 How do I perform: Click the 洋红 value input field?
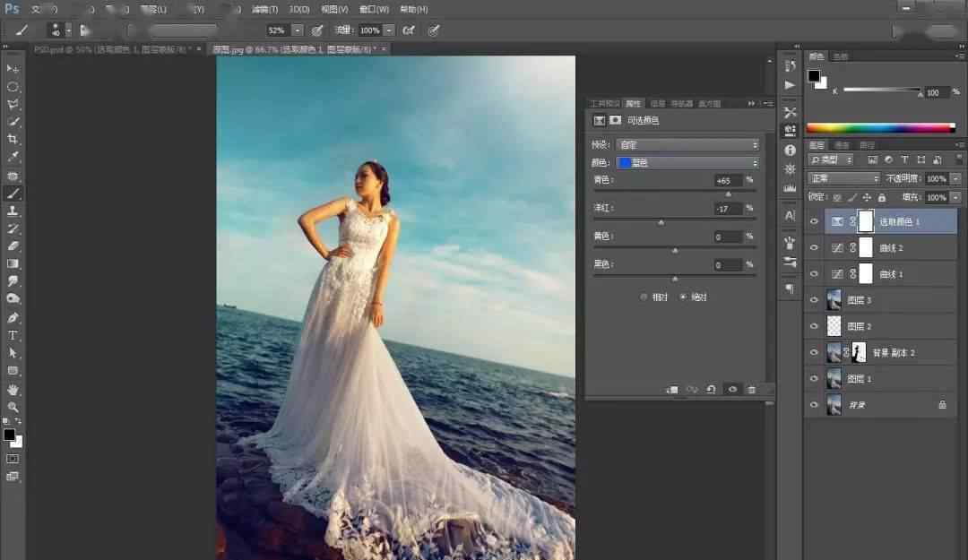tap(728, 209)
